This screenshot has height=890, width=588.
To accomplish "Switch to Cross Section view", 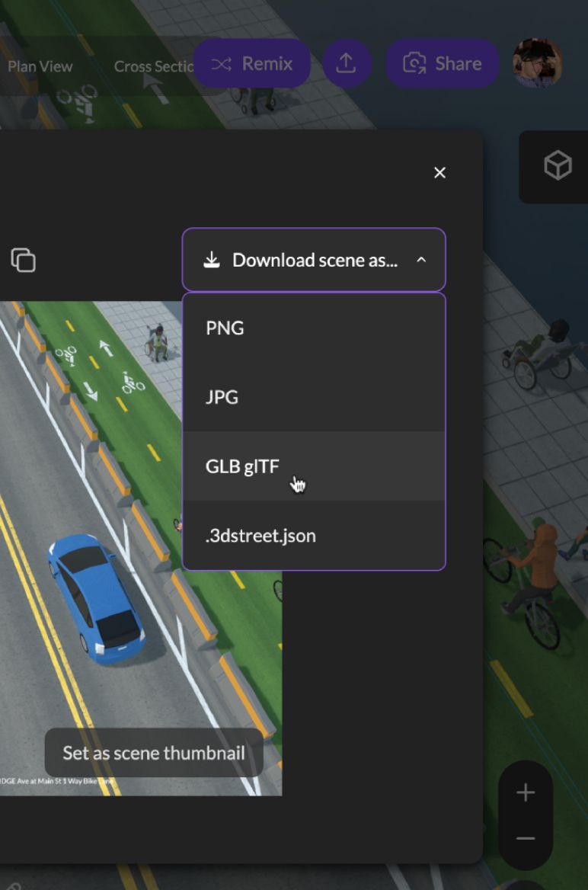I will click(153, 66).
